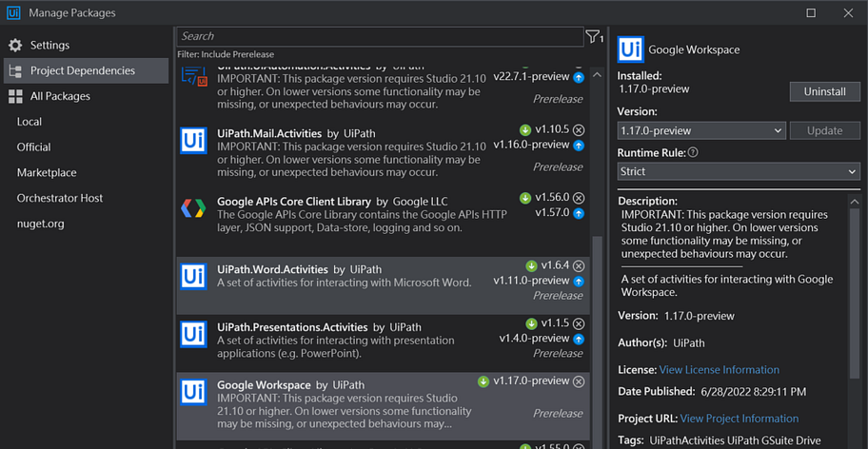Click the Date Published value 6/28/2022 8:29:11 PM

[x=754, y=392]
